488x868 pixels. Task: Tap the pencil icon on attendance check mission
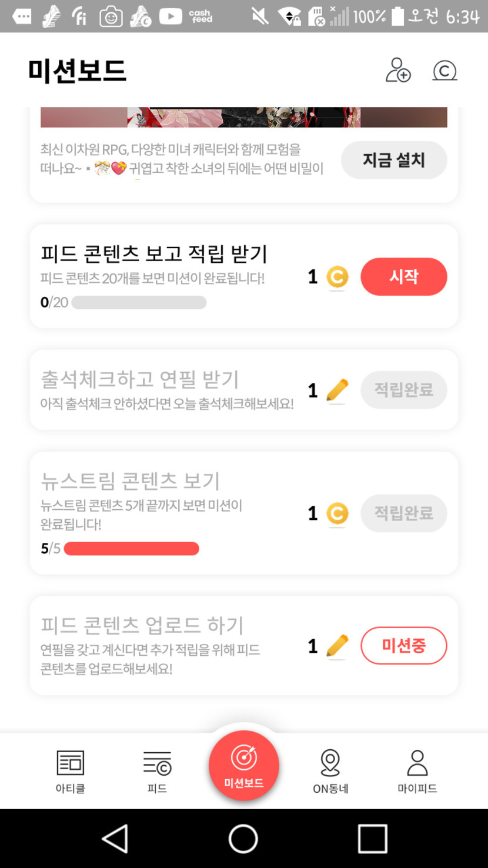click(337, 390)
